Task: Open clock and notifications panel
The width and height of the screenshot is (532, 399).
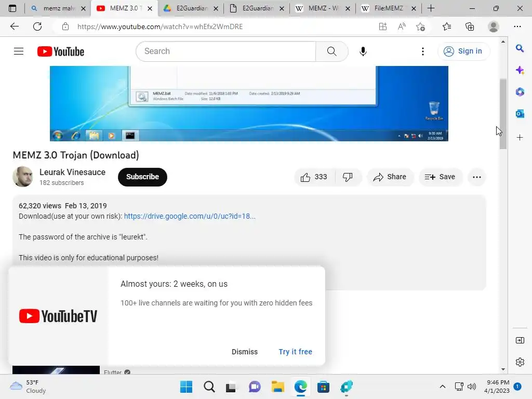Action: pyautogui.click(x=501, y=387)
